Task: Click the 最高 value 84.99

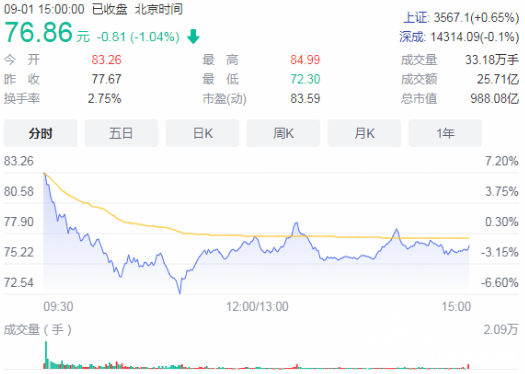Action: (305, 60)
